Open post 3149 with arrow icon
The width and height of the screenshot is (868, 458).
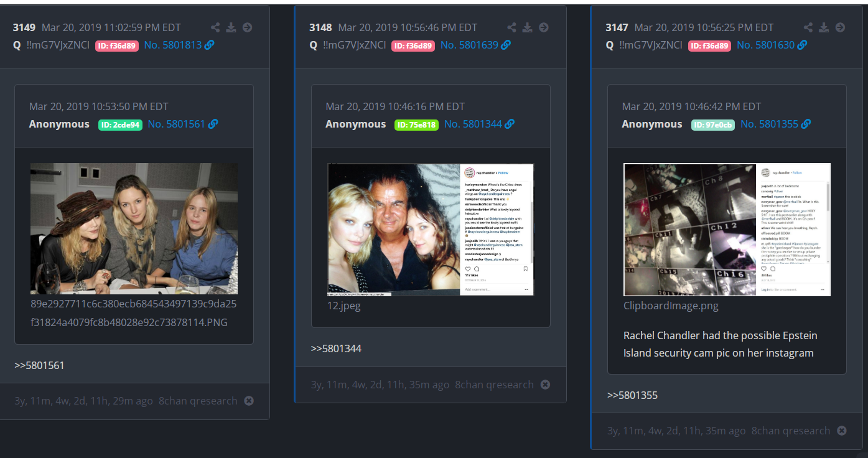(247, 27)
